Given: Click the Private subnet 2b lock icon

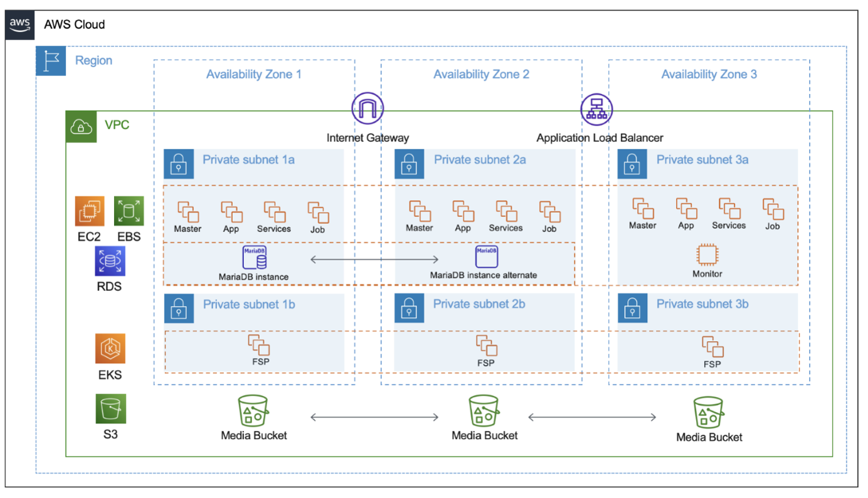Looking at the screenshot, I should (x=410, y=308).
